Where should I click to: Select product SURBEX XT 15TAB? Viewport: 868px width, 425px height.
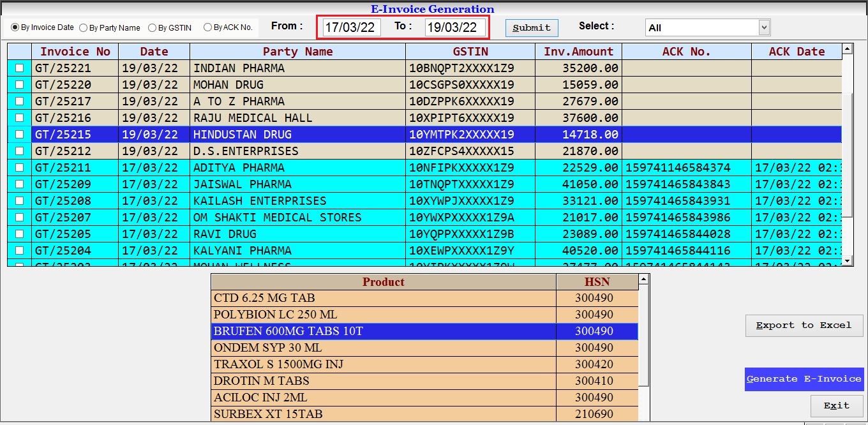(x=424, y=414)
